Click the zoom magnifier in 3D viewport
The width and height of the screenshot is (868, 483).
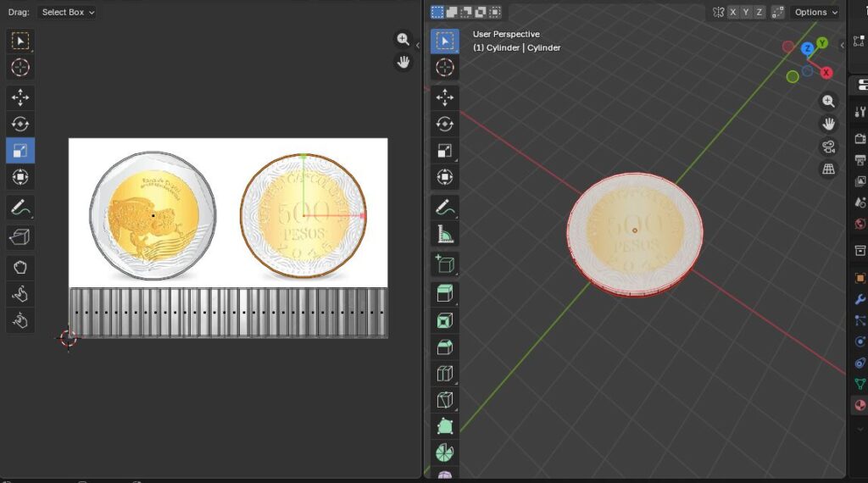[828, 101]
